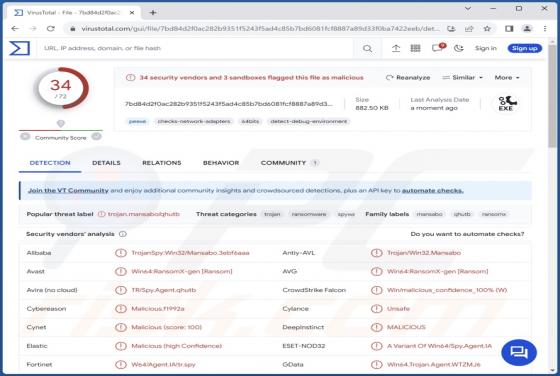Click the community score downvote icon
The height and width of the screenshot is (376, 560).
(x=25, y=136)
